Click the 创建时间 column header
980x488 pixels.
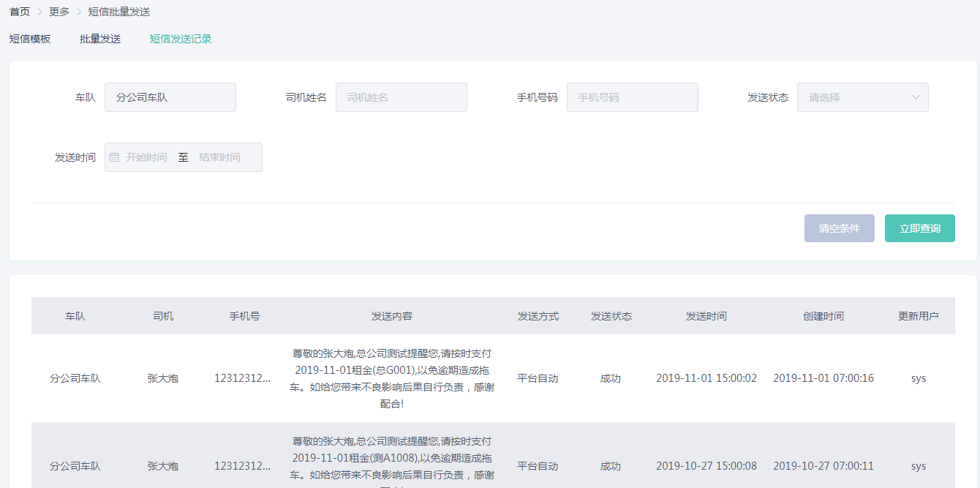coord(823,316)
